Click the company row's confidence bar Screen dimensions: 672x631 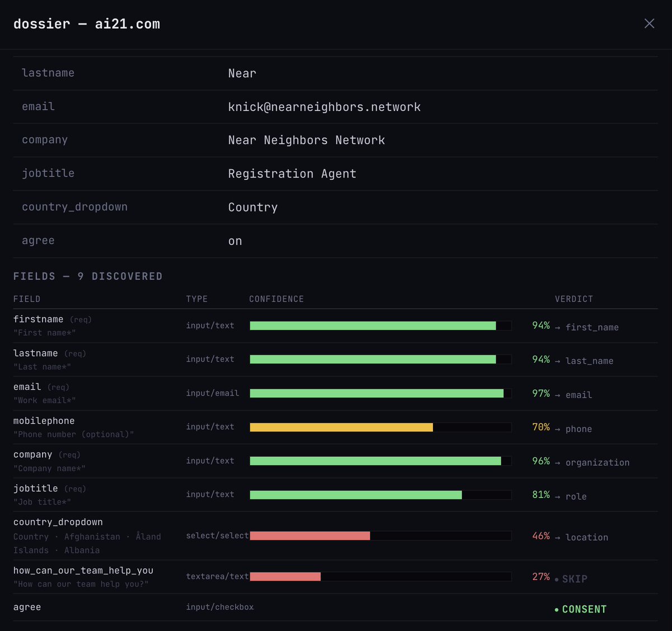pyautogui.click(x=381, y=461)
